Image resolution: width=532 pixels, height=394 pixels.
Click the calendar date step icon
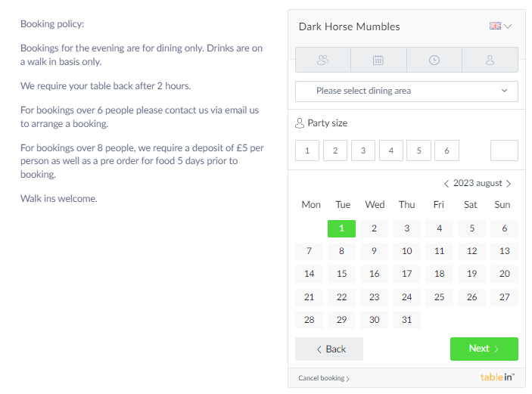click(378, 60)
